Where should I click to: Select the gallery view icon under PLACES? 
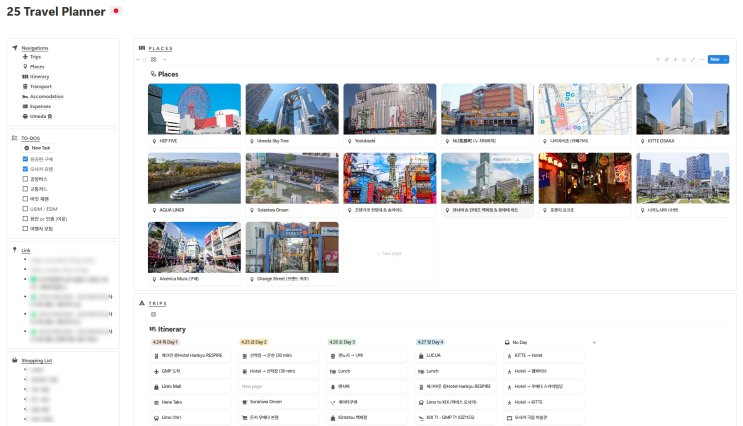click(154, 60)
